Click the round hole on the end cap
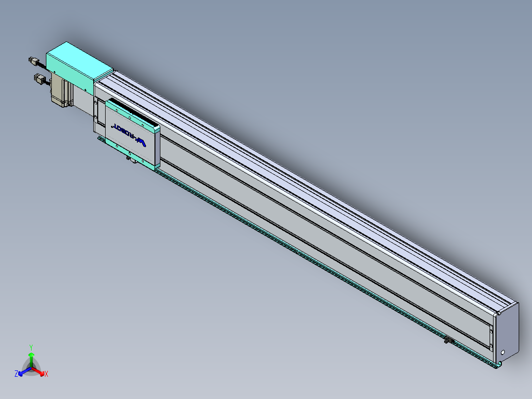Image resolution: width=532 pixels, height=399 pixels. [x=502, y=353]
